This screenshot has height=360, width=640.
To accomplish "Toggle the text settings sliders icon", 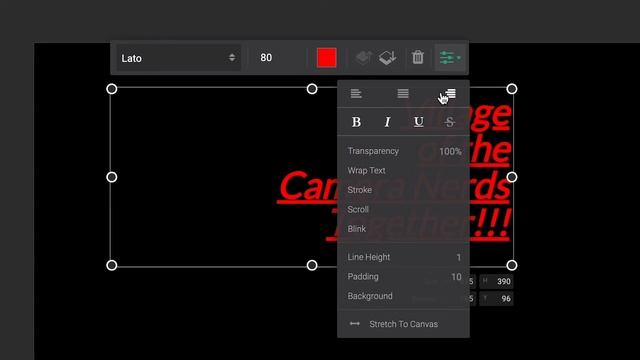I will coord(450,58).
